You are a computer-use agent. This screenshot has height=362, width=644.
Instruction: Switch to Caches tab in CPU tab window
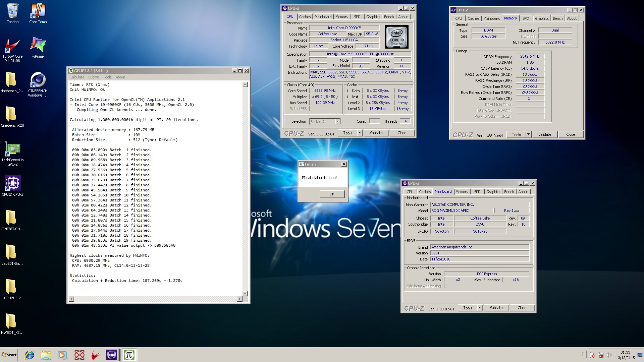(x=305, y=17)
